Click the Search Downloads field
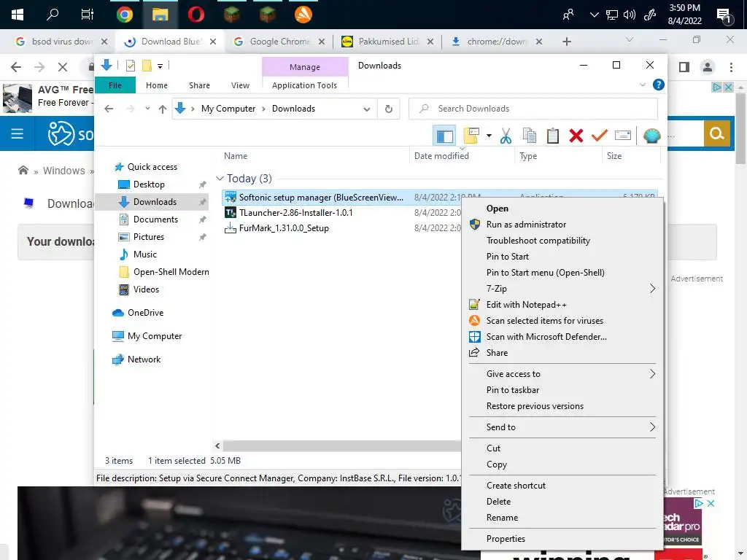Screen dimensions: 747x560 [x=533, y=109]
